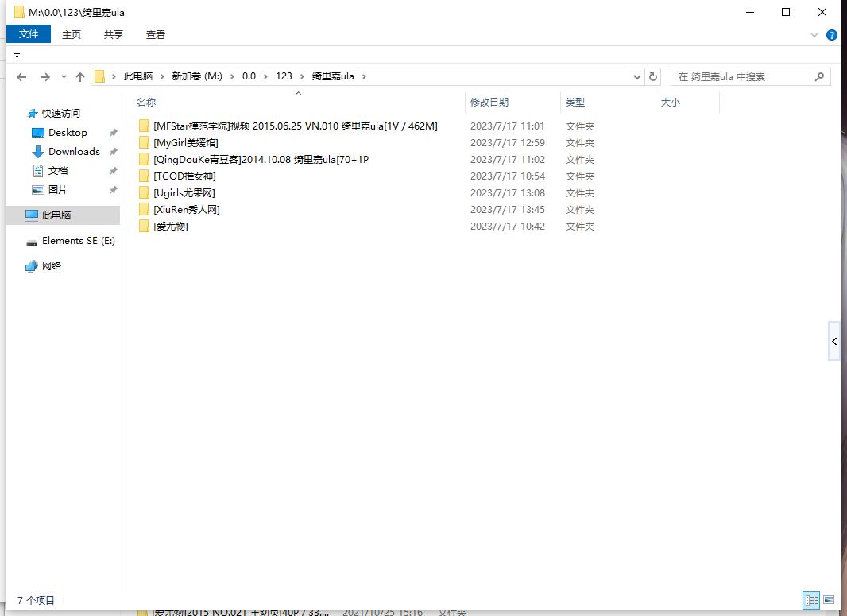The image size is (847, 616).
Task: Open the Help question mark icon
Action: click(832, 35)
